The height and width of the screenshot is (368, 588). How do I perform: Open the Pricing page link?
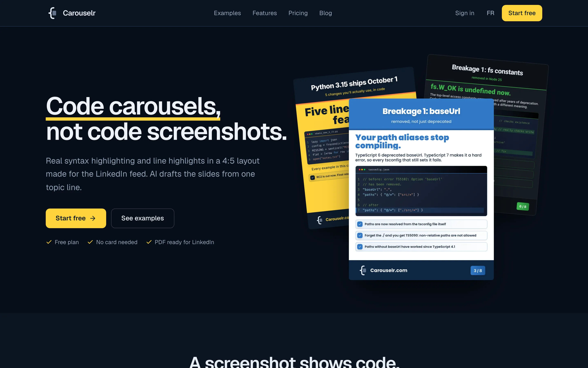298,13
